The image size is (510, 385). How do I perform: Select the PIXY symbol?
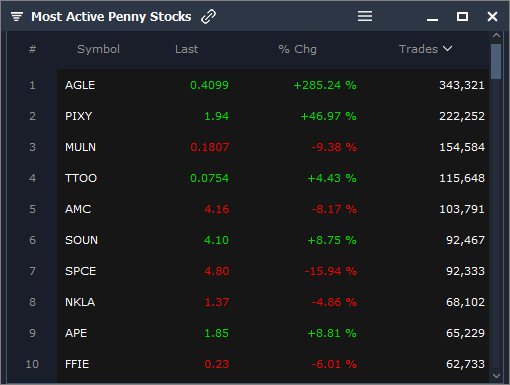79,116
